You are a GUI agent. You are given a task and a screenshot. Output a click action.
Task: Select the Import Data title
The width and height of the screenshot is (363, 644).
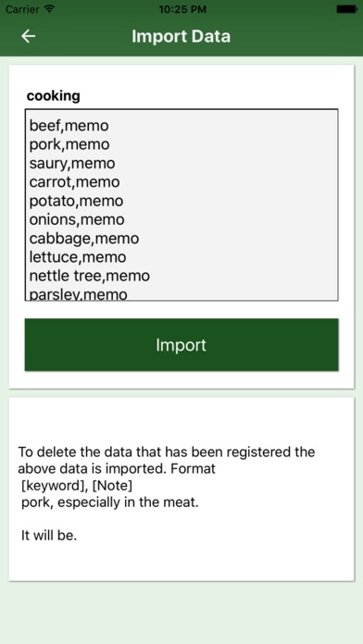pyautogui.click(x=181, y=36)
